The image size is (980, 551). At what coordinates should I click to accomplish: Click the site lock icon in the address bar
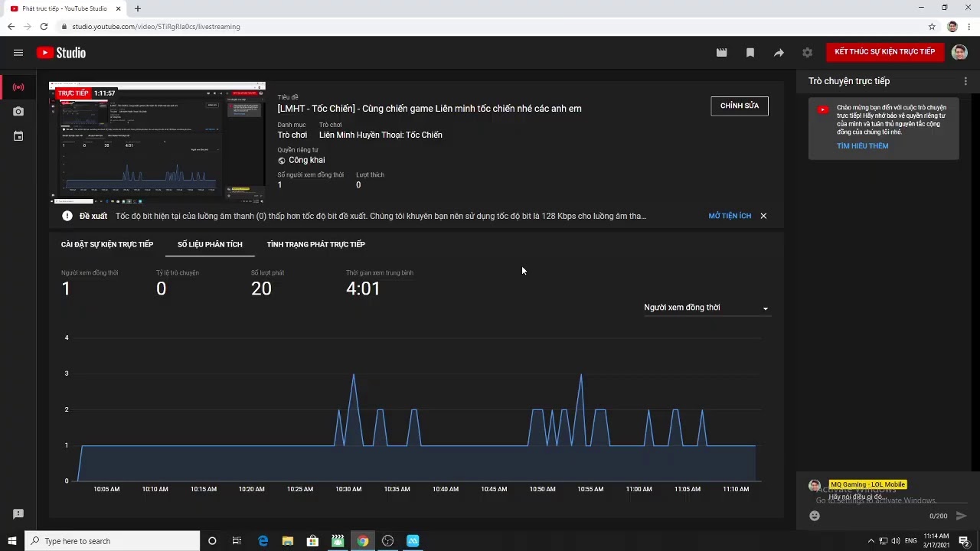pos(64,26)
